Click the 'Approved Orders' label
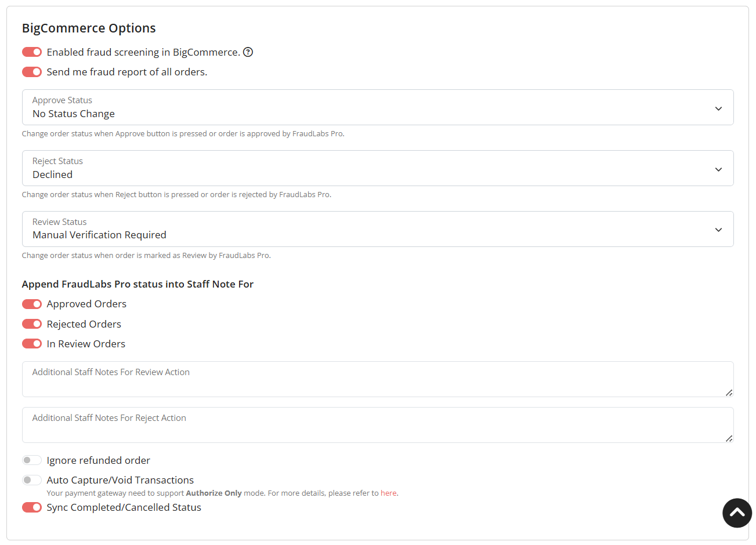 [x=86, y=304]
